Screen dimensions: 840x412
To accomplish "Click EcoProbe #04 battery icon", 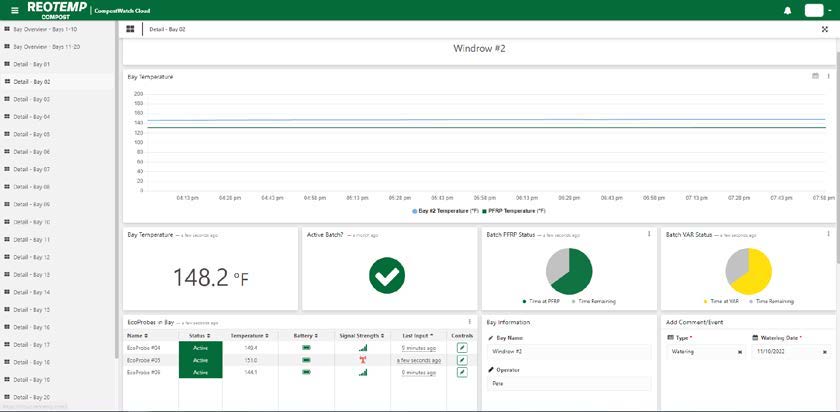I will (x=306, y=348).
